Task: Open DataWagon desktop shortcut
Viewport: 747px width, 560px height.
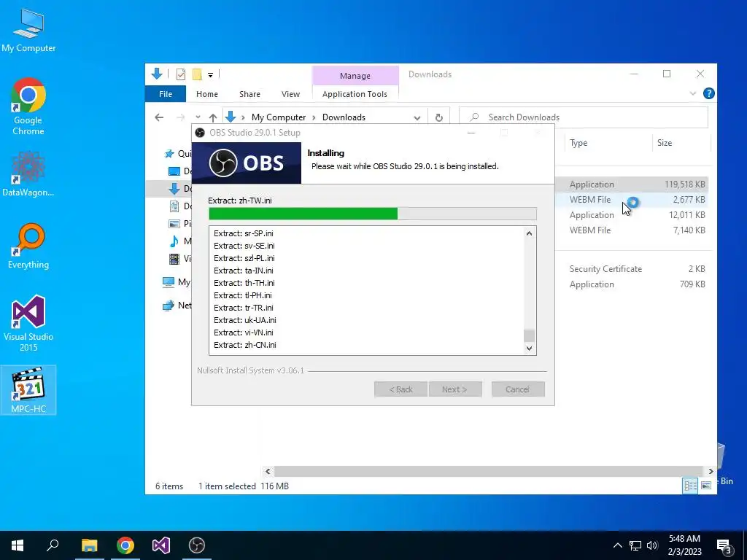Action: coord(28,174)
